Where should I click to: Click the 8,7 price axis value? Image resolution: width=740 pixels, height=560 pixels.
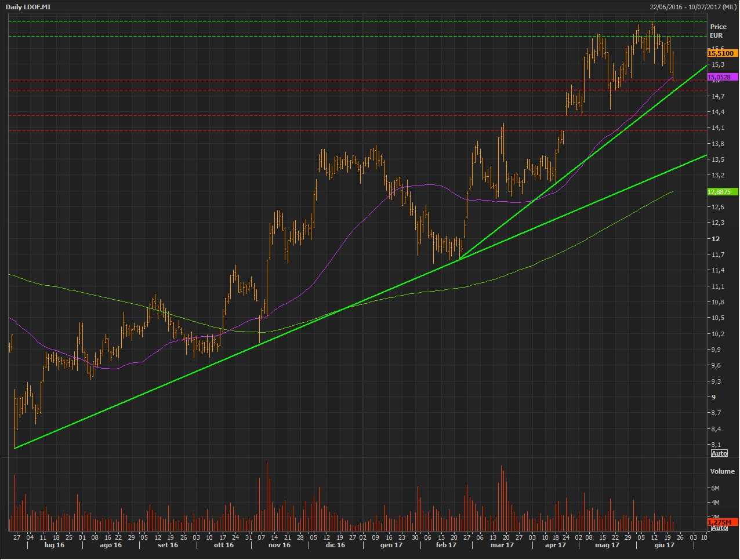[x=716, y=413]
